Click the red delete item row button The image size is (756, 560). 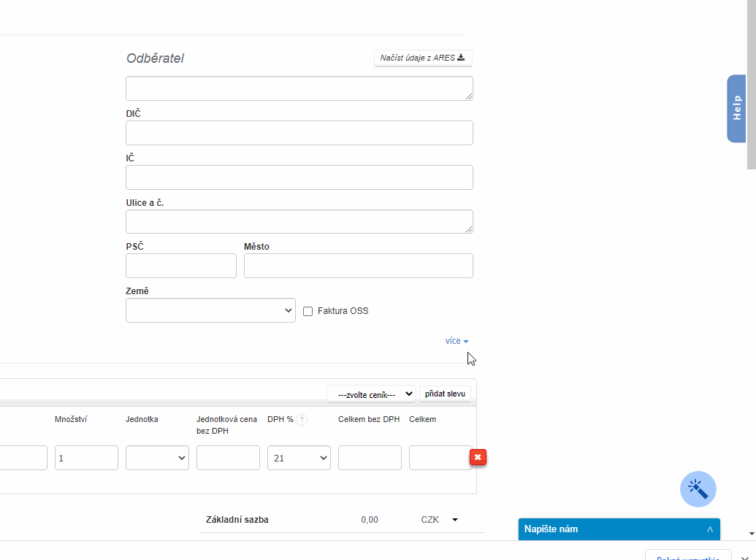(x=478, y=457)
